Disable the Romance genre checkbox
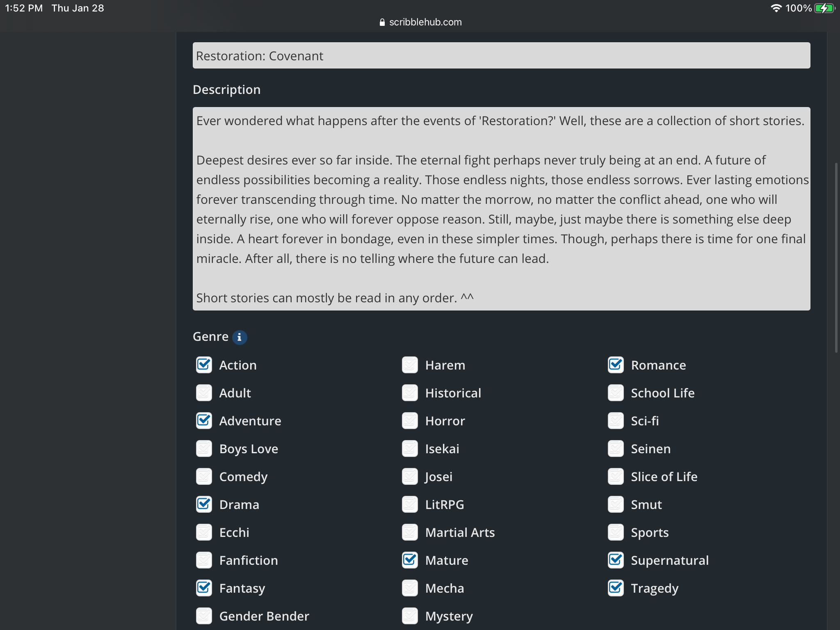Image resolution: width=840 pixels, height=630 pixels. tap(616, 365)
